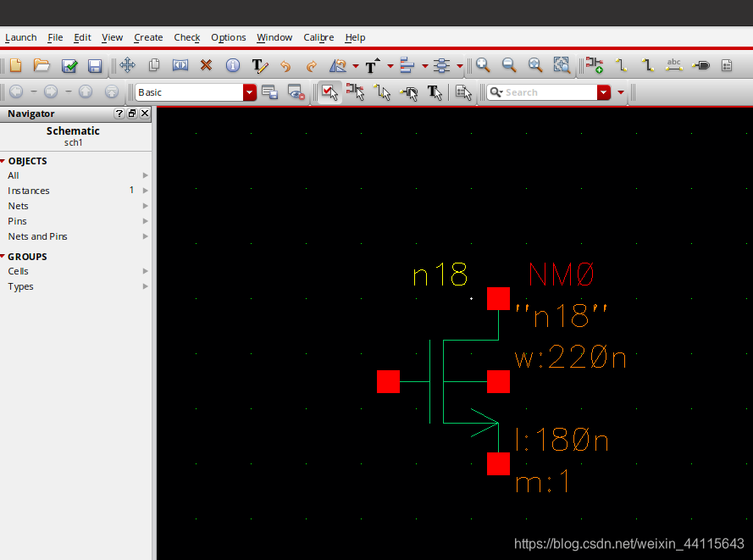Open object properties via the info icon
753x560 pixels.
click(x=232, y=65)
